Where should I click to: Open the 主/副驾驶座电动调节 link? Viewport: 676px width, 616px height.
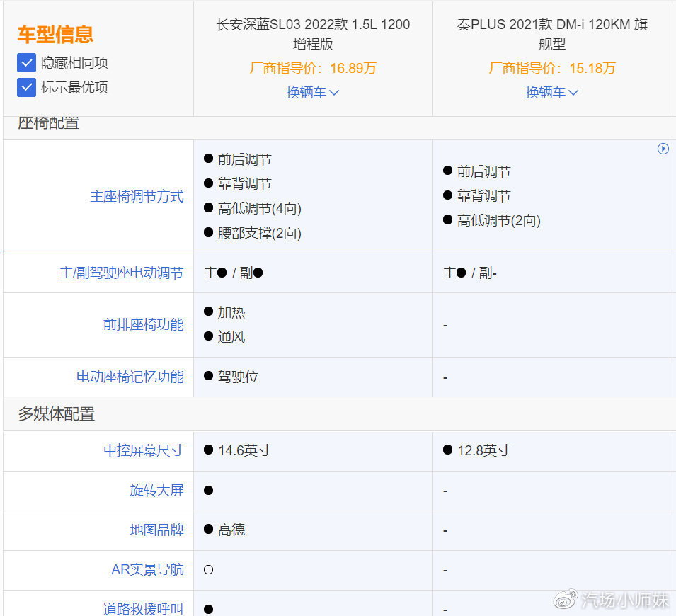(x=122, y=273)
